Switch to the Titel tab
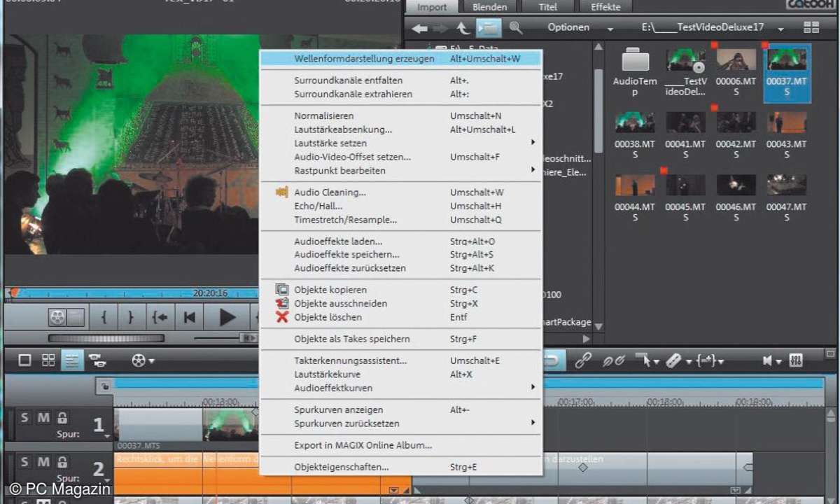 pyautogui.click(x=549, y=7)
